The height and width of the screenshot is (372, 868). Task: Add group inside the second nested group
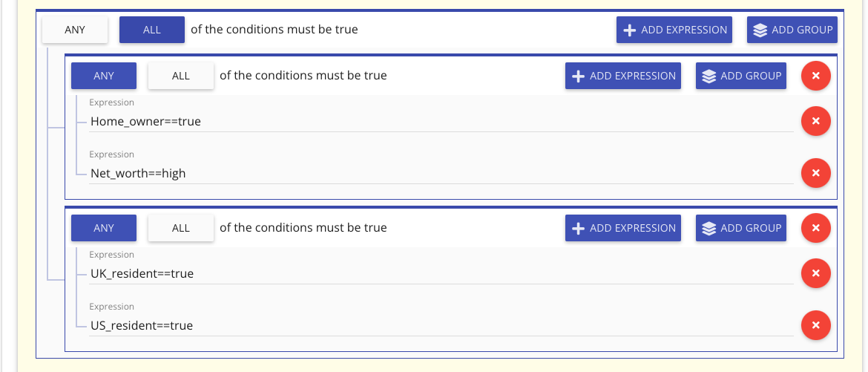(x=740, y=228)
